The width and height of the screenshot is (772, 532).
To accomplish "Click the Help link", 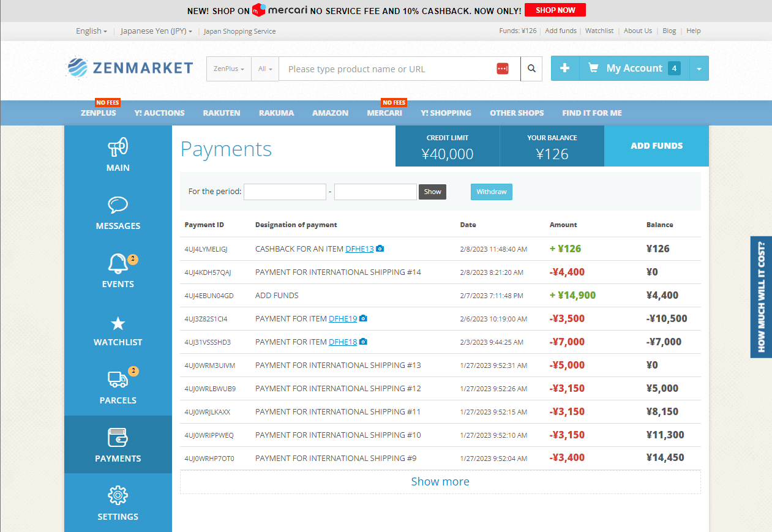I will point(694,31).
